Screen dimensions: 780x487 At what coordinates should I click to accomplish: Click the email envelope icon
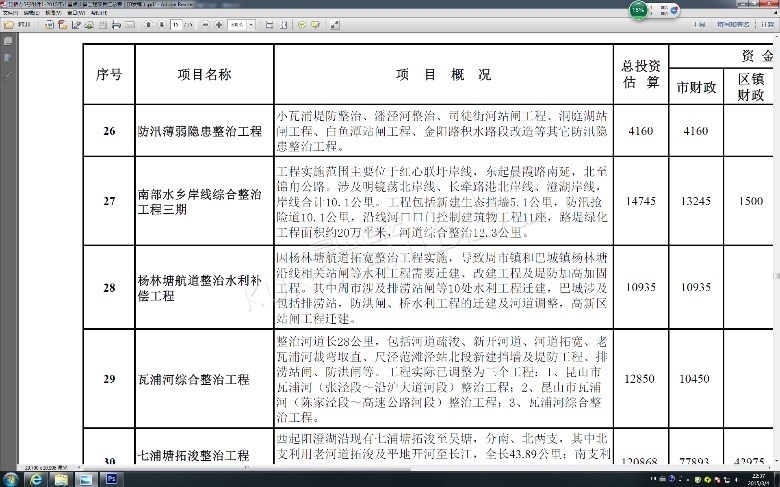click(x=129, y=24)
